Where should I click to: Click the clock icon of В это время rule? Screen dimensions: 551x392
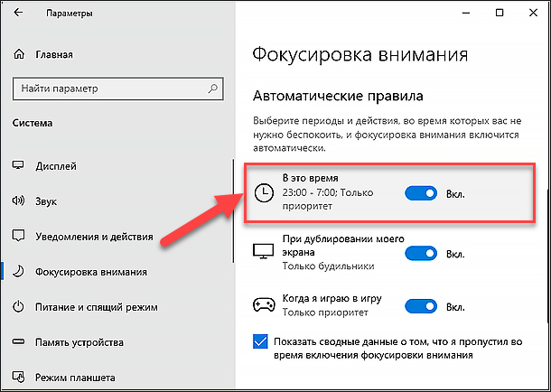[264, 193]
